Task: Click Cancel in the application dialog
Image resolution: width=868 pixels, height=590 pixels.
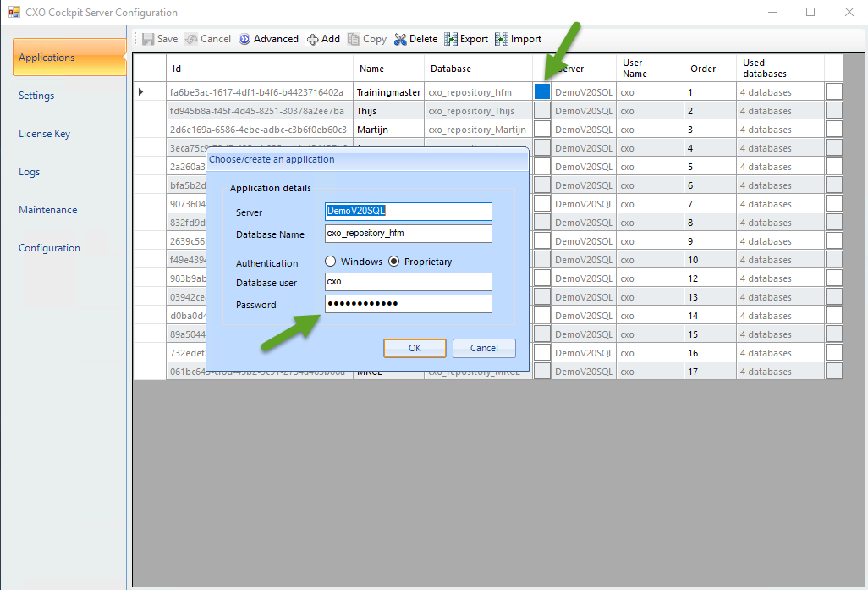Action: [x=484, y=348]
